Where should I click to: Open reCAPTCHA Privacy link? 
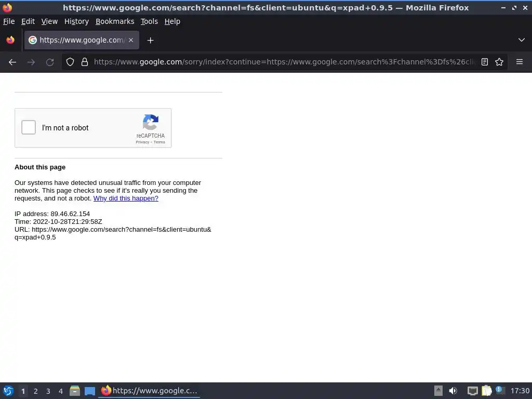tap(142, 142)
